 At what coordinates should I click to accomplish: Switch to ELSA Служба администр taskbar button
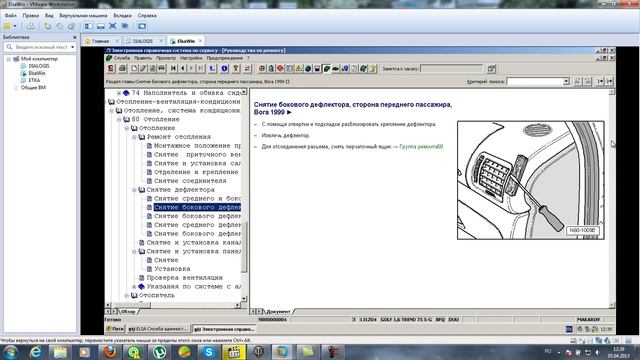(158, 329)
